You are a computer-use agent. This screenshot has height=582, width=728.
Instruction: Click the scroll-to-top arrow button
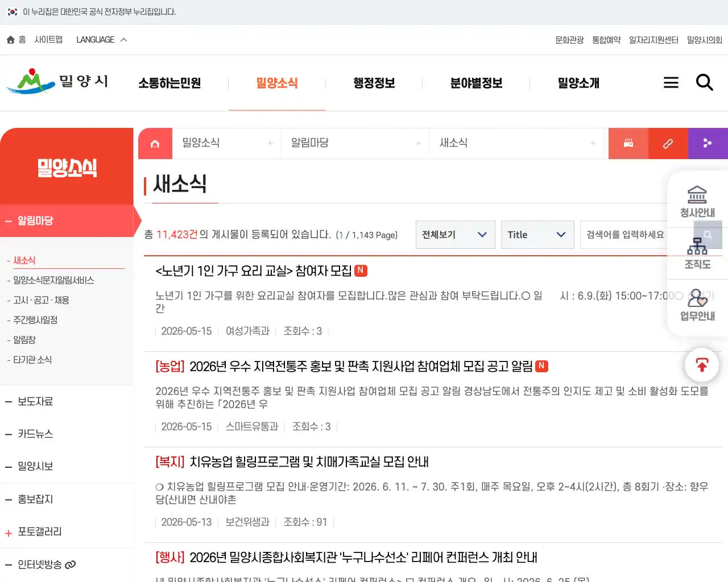[702, 365]
